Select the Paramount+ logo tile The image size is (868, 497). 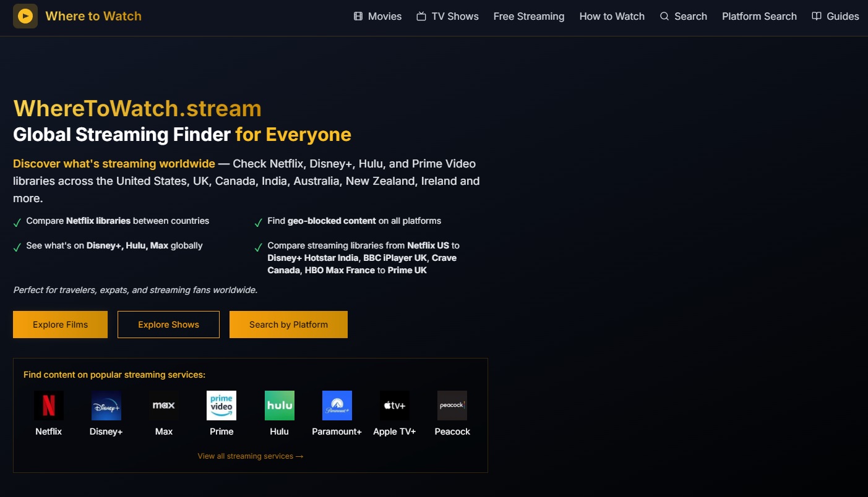337,406
